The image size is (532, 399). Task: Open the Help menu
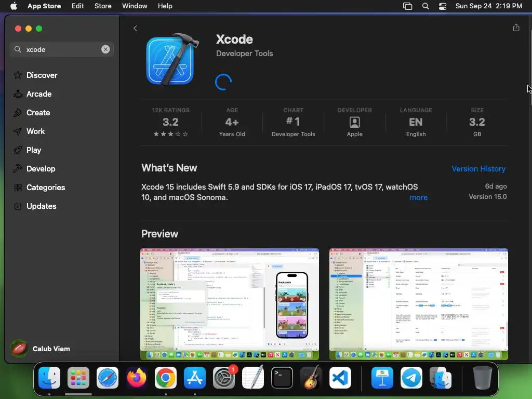pyautogui.click(x=165, y=6)
